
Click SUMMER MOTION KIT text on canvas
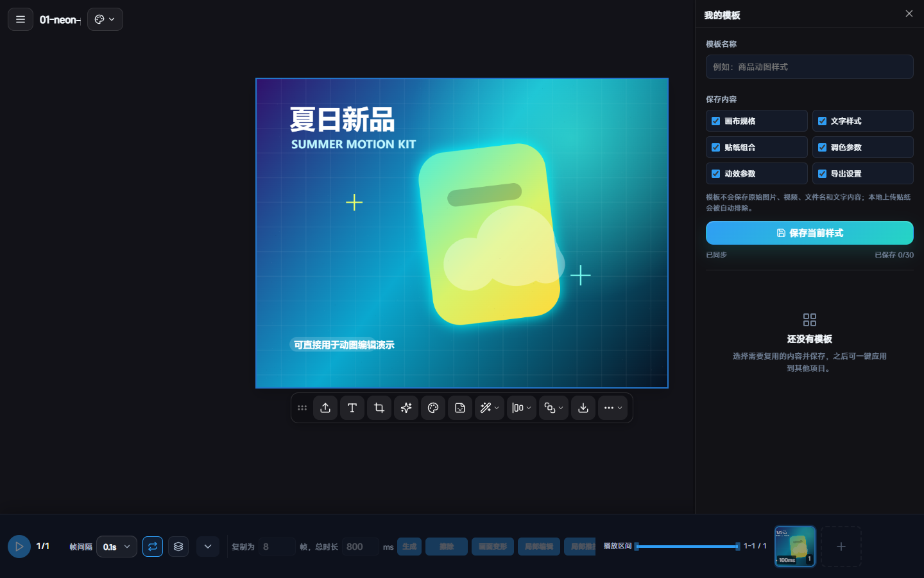[354, 144]
